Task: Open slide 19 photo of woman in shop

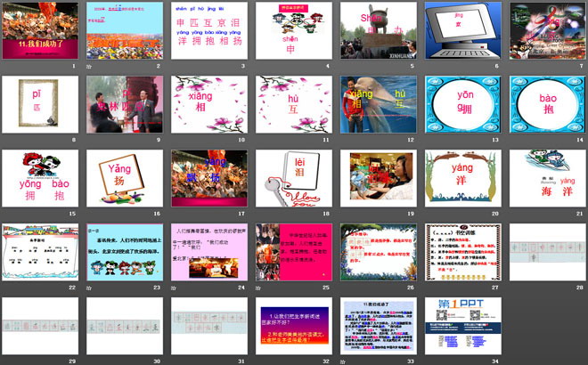Action: pos(379,178)
